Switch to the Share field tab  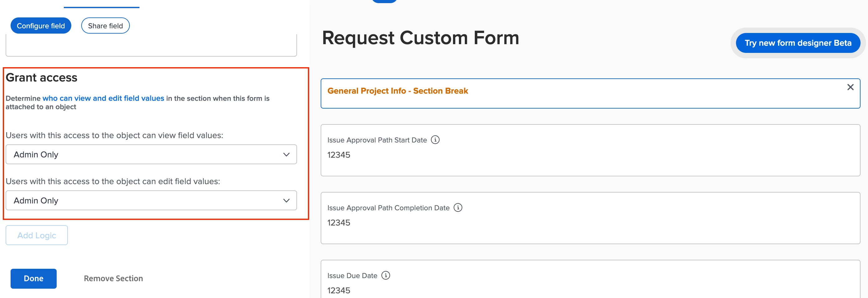coord(105,26)
